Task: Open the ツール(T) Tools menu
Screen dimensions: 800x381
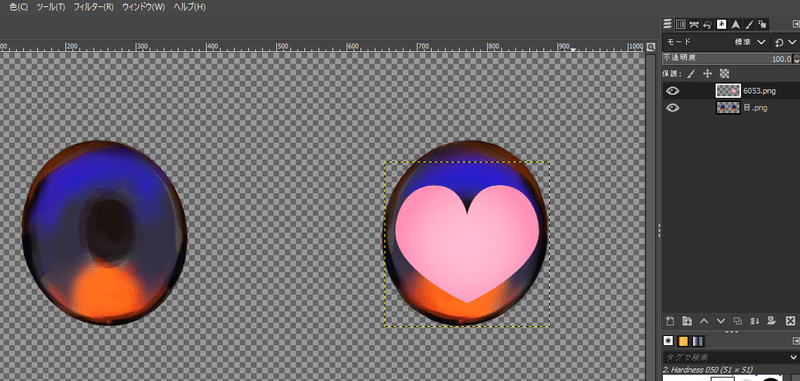Action: click(x=51, y=7)
